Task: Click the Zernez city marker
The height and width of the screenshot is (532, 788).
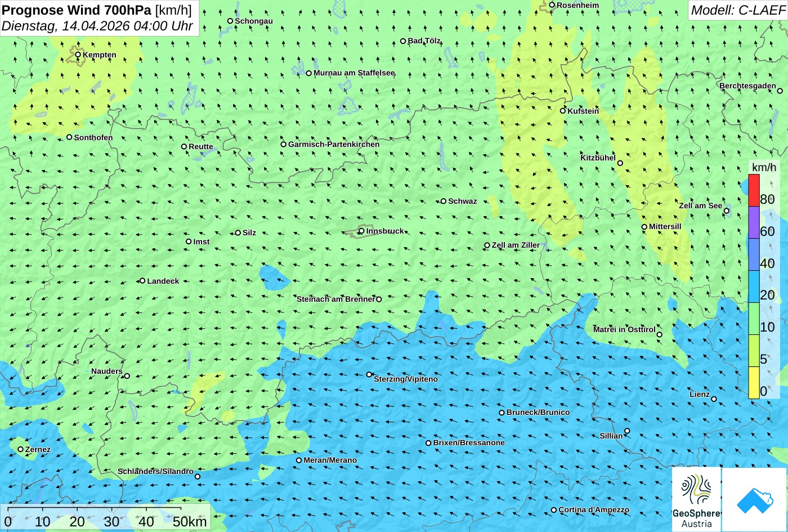Action: [21, 449]
